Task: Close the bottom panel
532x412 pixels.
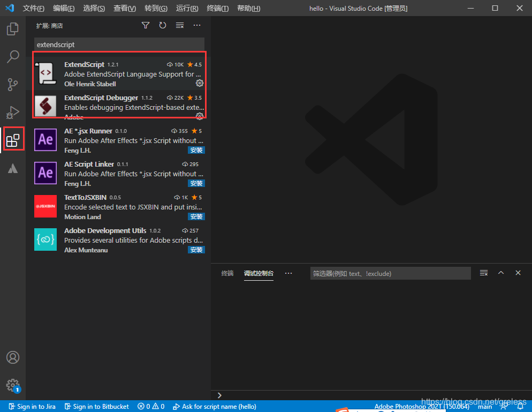Action: (518, 273)
